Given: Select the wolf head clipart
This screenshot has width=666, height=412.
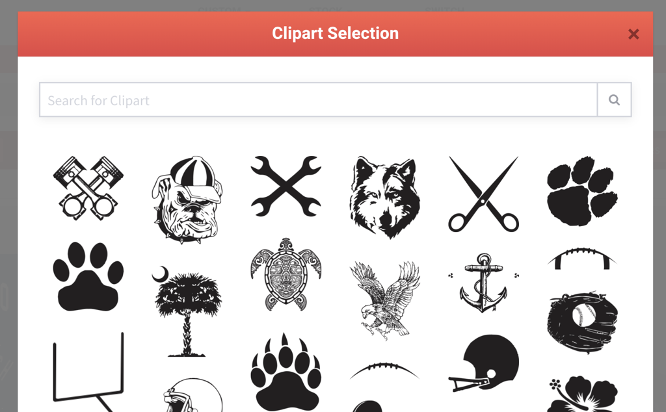Looking at the screenshot, I should (x=385, y=197).
